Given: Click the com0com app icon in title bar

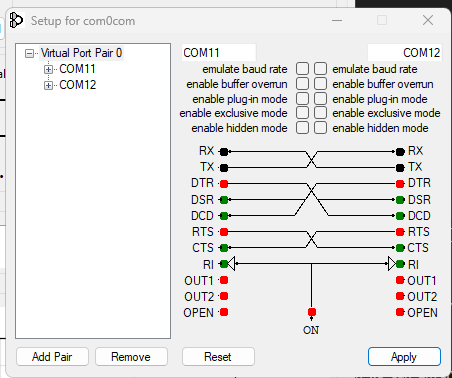Looking at the screenshot, I should click(16, 20).
